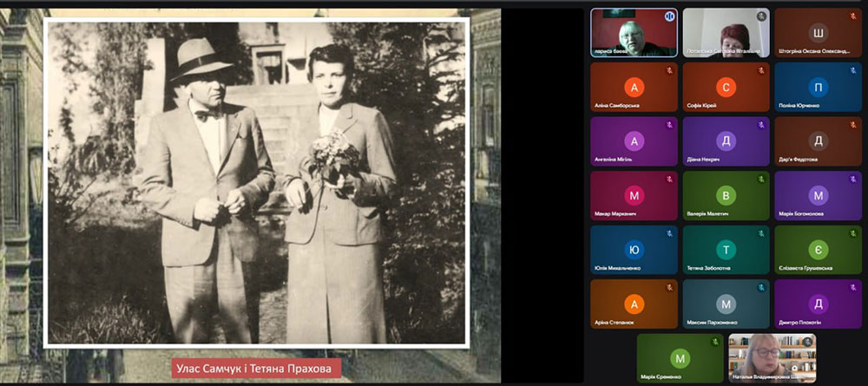This screenshot has width=868, height=386.
Task: Click muted microphone icon on Штогріна Оксана's tile
Action: click(853, 16)
